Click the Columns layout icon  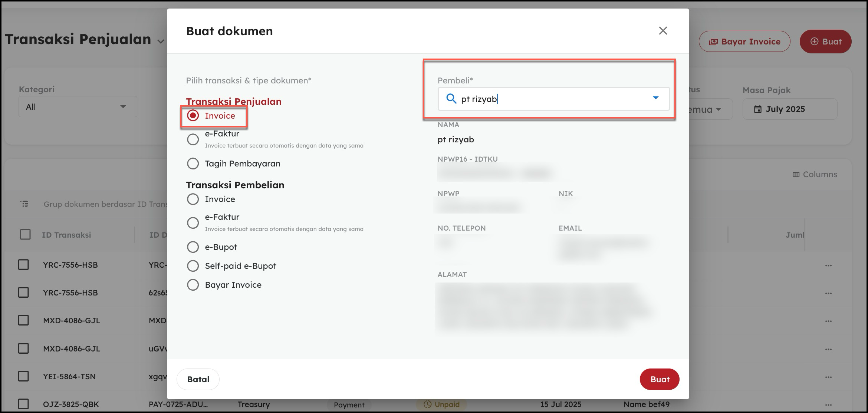(x=796, y=174)
